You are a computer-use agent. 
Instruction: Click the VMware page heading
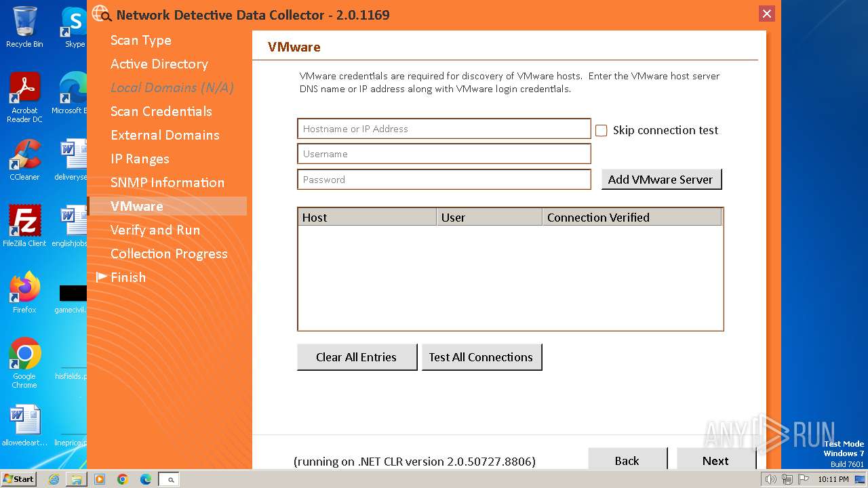click(294, 47)
